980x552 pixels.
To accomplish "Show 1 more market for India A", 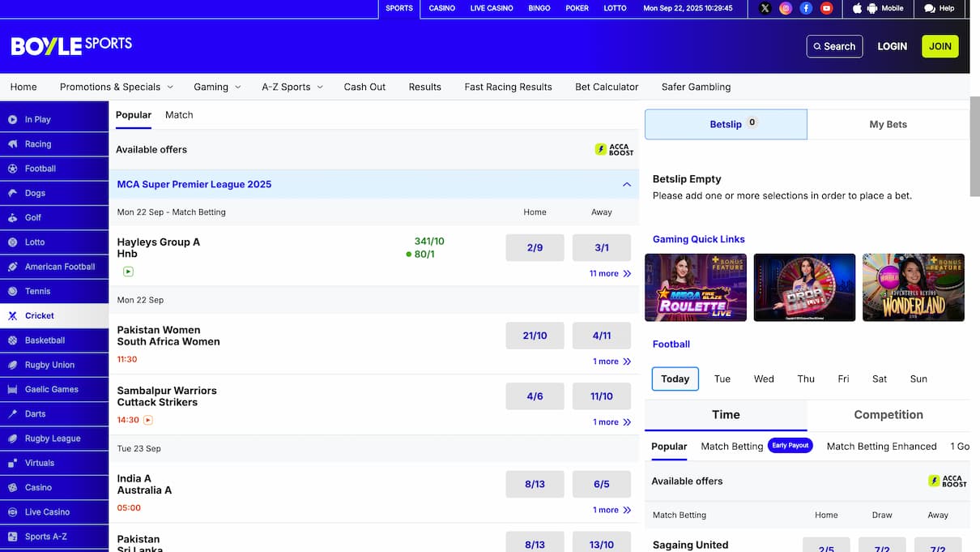I will pos(611,510).
